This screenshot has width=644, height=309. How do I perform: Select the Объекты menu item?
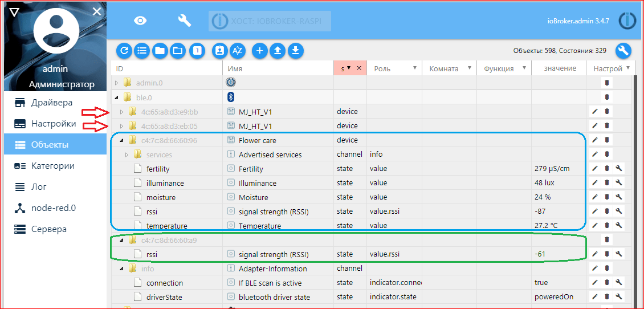55,145
